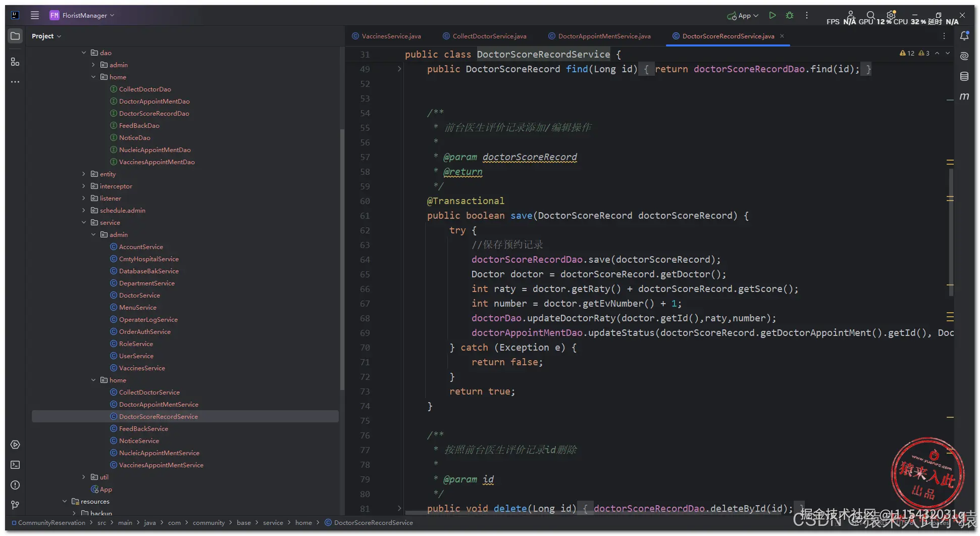Switch to DoctorAppointMentService.java tab

click(600, 36)
